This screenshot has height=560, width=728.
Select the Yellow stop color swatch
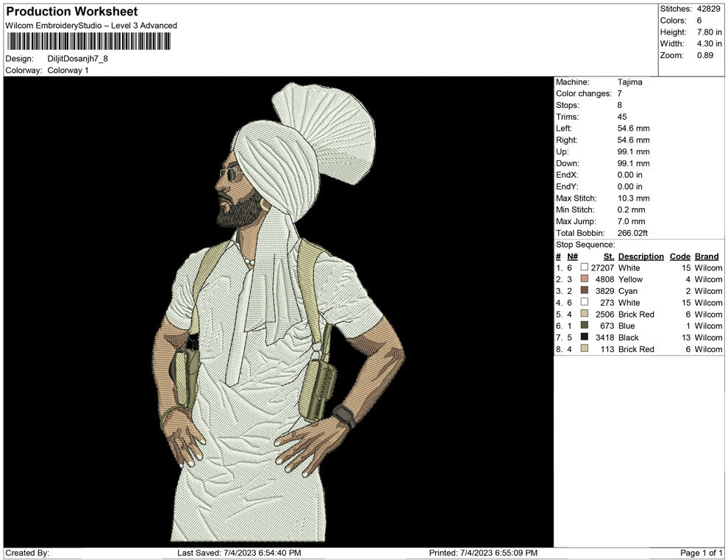tap(584, 279)
